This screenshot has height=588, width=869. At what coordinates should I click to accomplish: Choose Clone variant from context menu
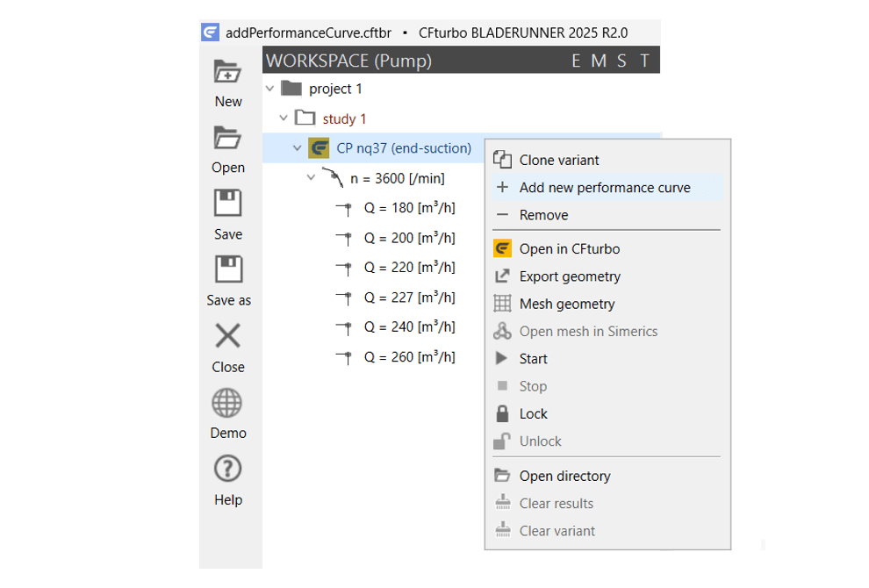(x=607, y=160)
